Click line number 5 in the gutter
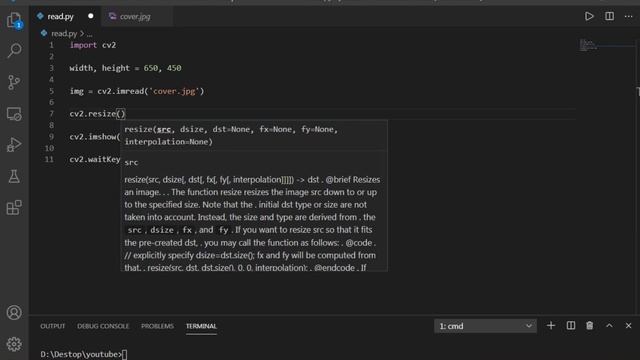 pyautogui.click(x=51, y=91)
